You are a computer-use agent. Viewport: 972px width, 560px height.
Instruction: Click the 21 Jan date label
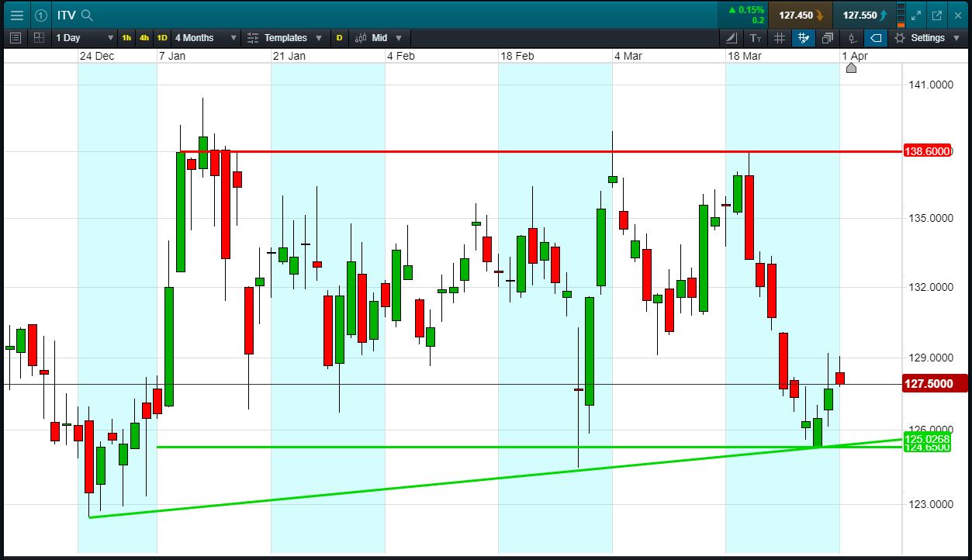click(289, 56)
